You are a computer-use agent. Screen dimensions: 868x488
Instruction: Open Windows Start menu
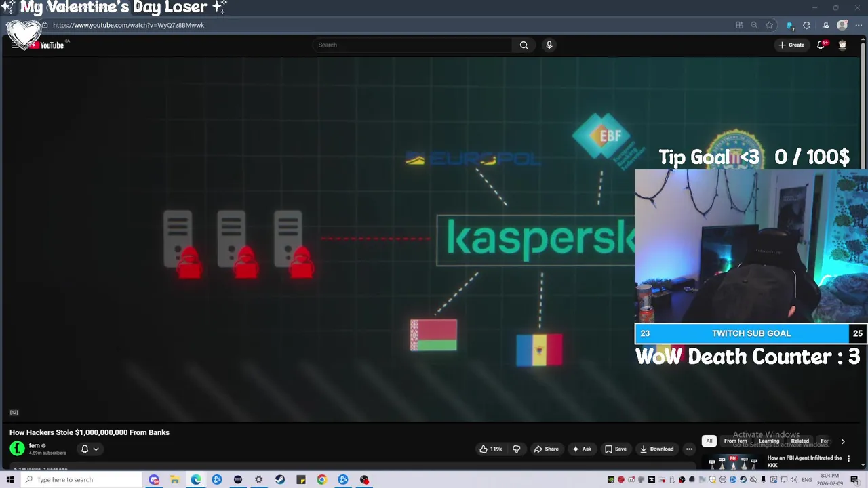(x=10, y=480)
